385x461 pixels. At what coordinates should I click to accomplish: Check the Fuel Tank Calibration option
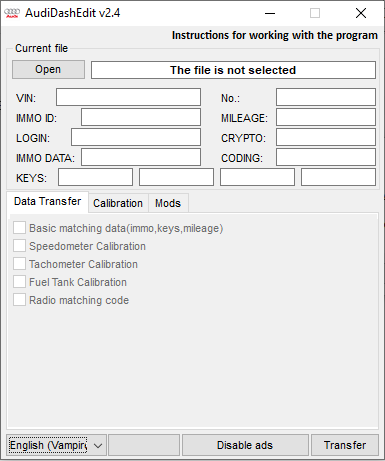19,282
